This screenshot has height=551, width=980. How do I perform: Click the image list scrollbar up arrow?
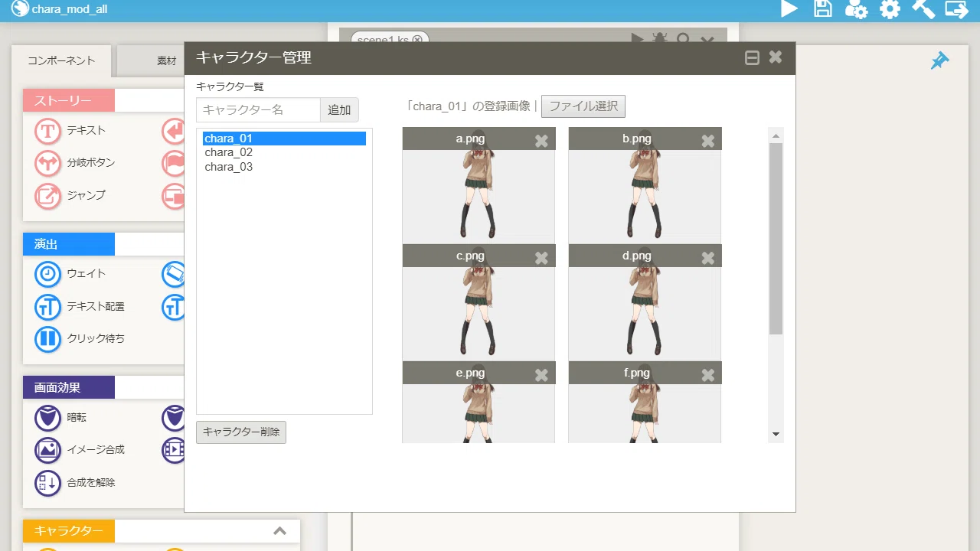tap(776, 135)
